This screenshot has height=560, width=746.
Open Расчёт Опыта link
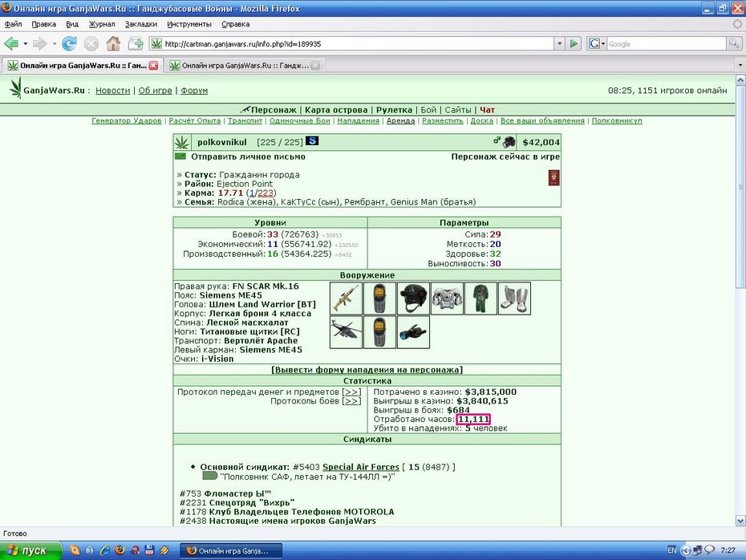point(195,121)
